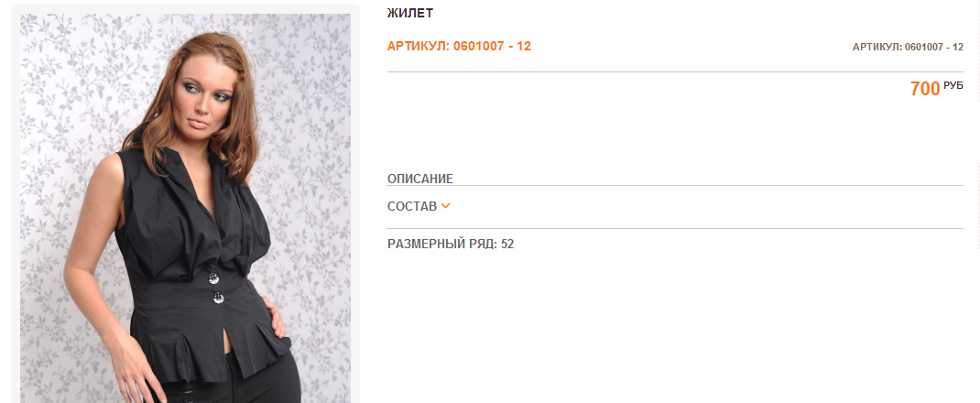Click the divider line under ОПИСАНИЕ
The image size is (980, 403).
click(675, 186)
